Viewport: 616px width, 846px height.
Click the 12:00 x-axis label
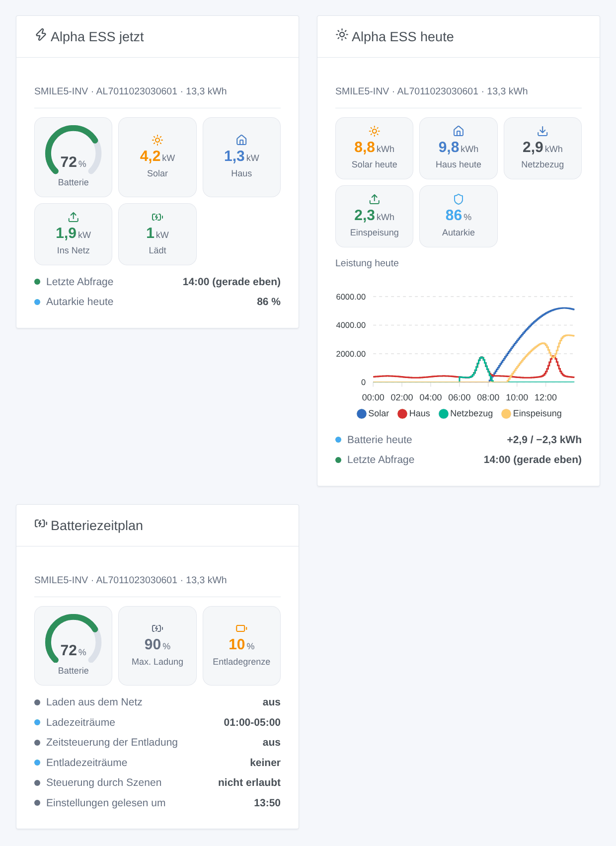tap(545, 397)
